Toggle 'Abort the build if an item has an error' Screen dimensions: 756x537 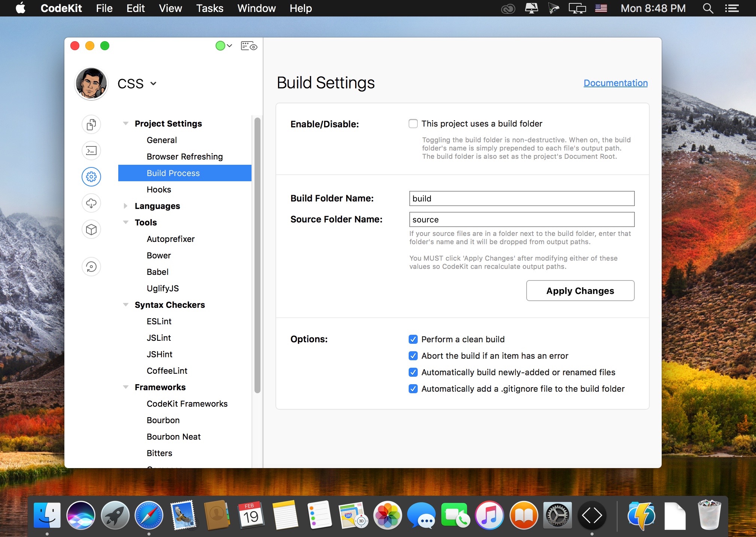(413, 356)
